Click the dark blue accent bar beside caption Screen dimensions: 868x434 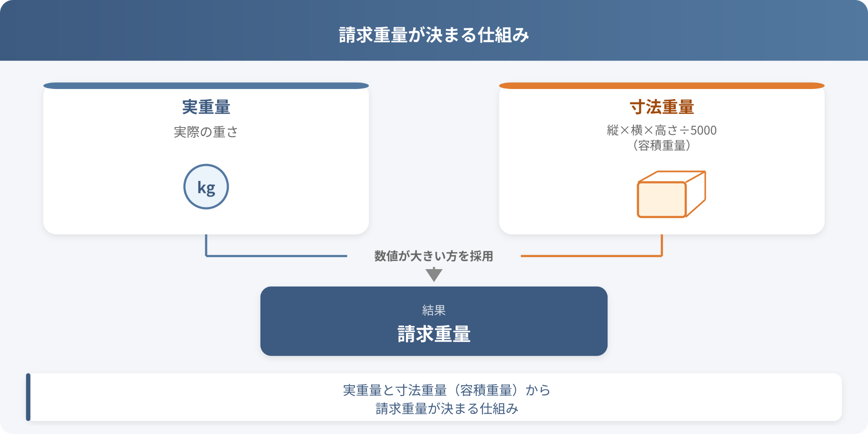click(x=28, y=397)
